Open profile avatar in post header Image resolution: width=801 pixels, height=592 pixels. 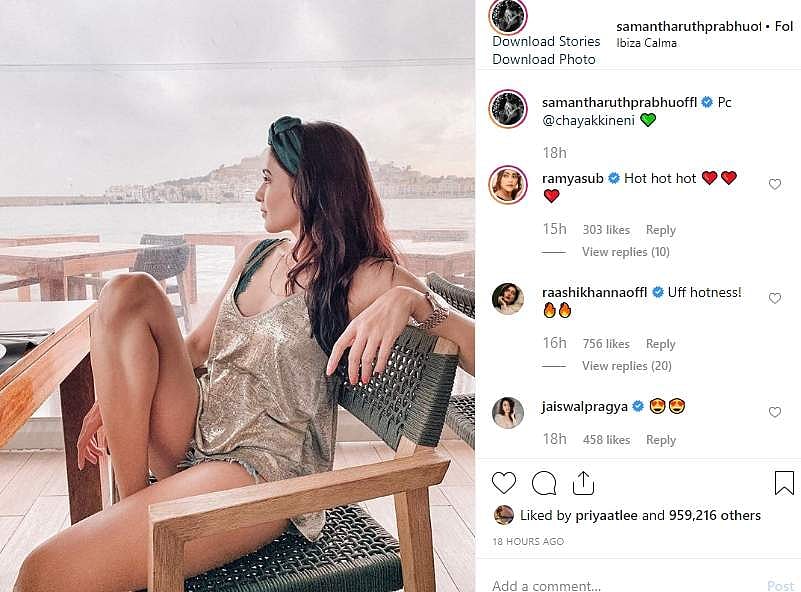[508, 17]
